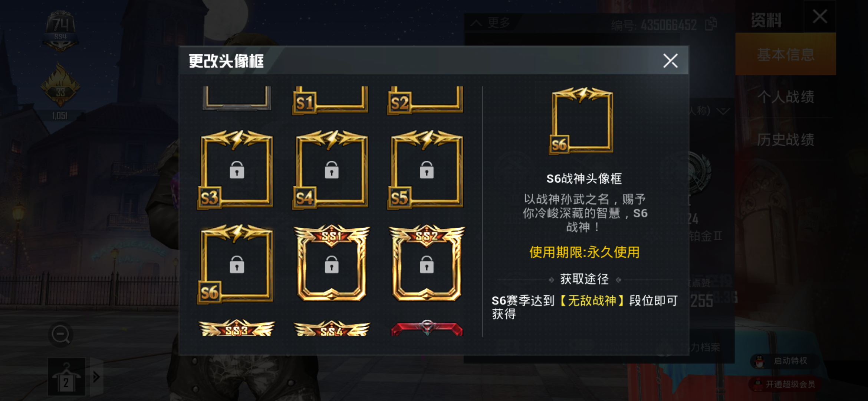Select the S2 avatar frame

click(x=425, y=100)
